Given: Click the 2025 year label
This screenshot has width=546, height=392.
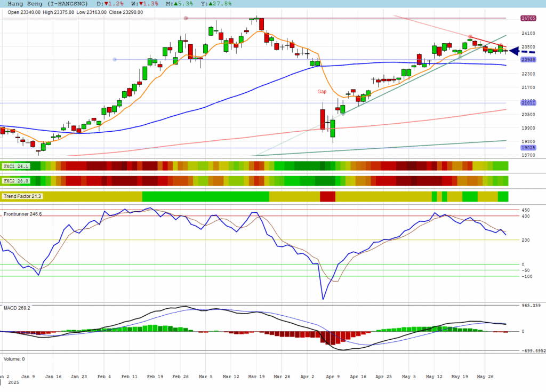Looking at the screenshot, I should 13,382.
